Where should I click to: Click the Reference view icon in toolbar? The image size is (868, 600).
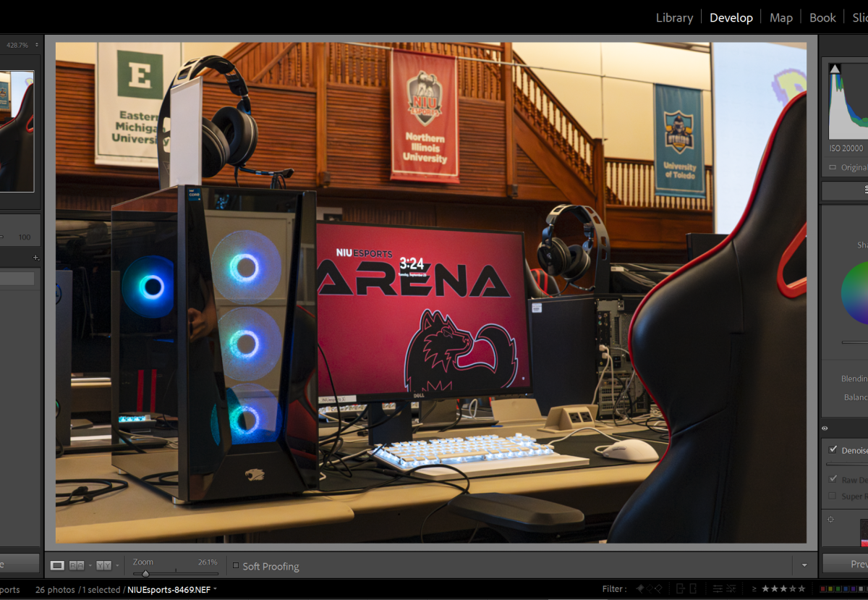coord(75,565)
